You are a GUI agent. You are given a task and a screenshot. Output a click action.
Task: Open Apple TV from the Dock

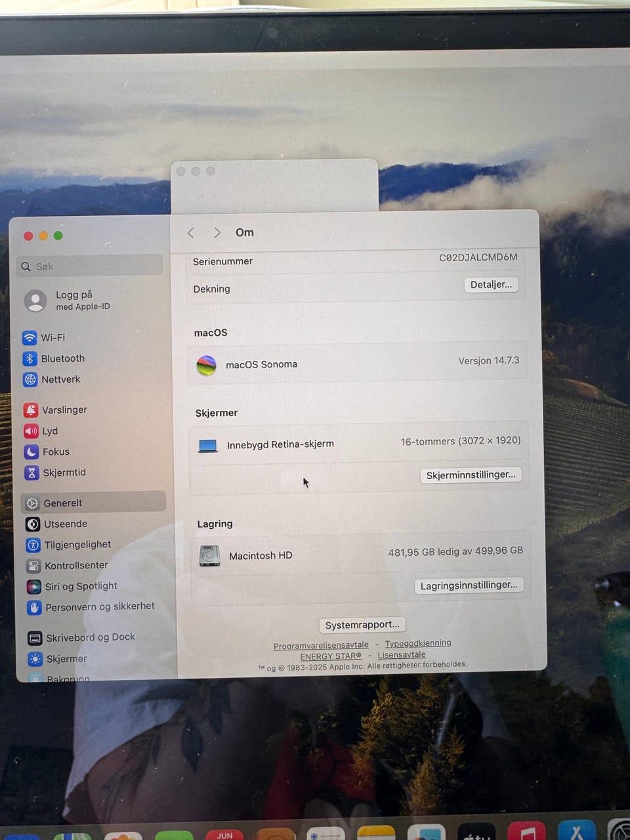pos(476,831)
